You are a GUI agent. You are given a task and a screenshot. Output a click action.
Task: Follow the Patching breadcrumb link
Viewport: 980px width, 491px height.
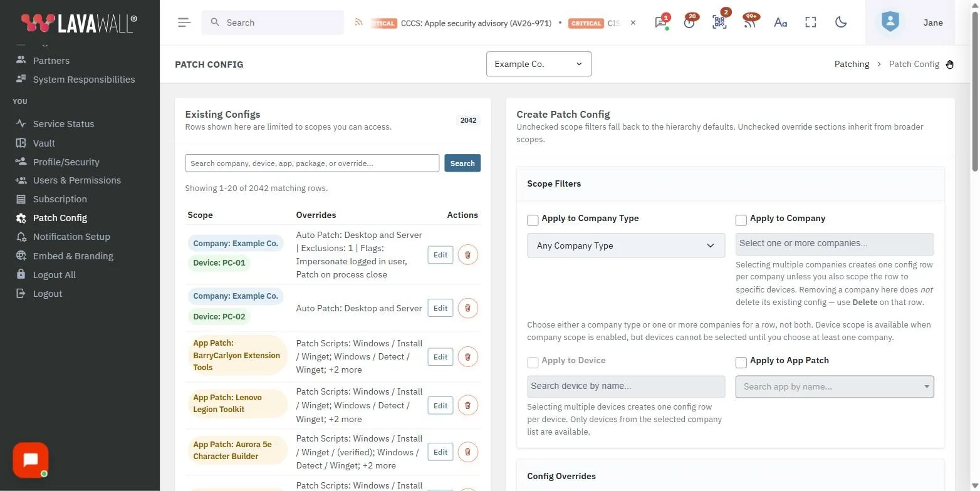coord(852,64)
